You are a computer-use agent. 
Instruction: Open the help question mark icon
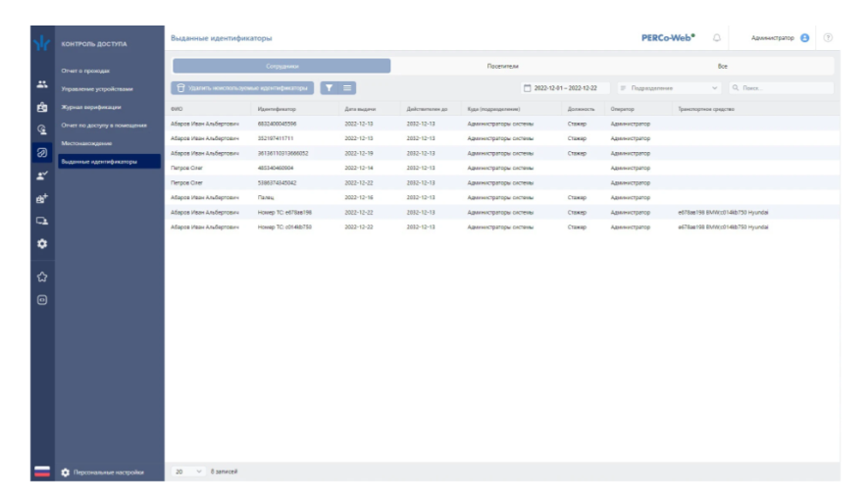[x=828, y=38]
